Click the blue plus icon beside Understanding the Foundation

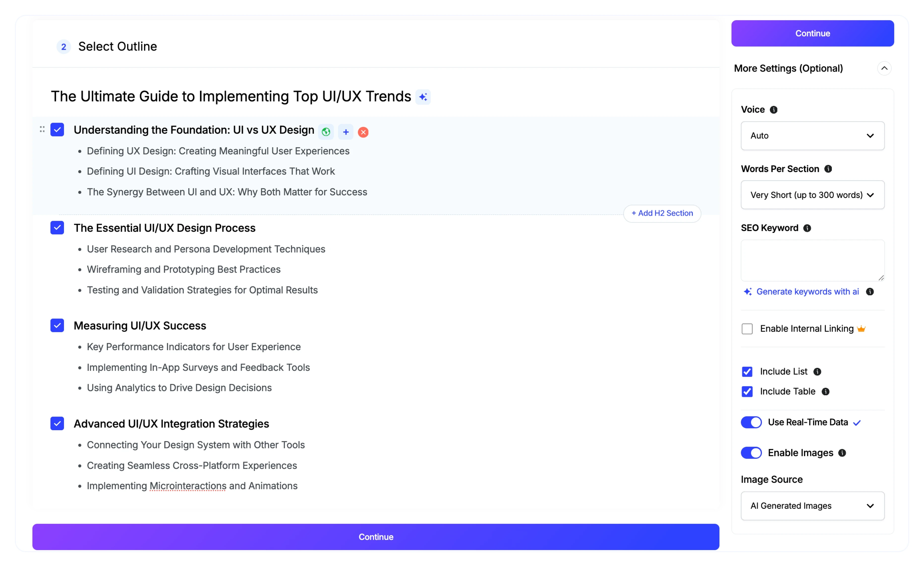(x=346, y=132)
